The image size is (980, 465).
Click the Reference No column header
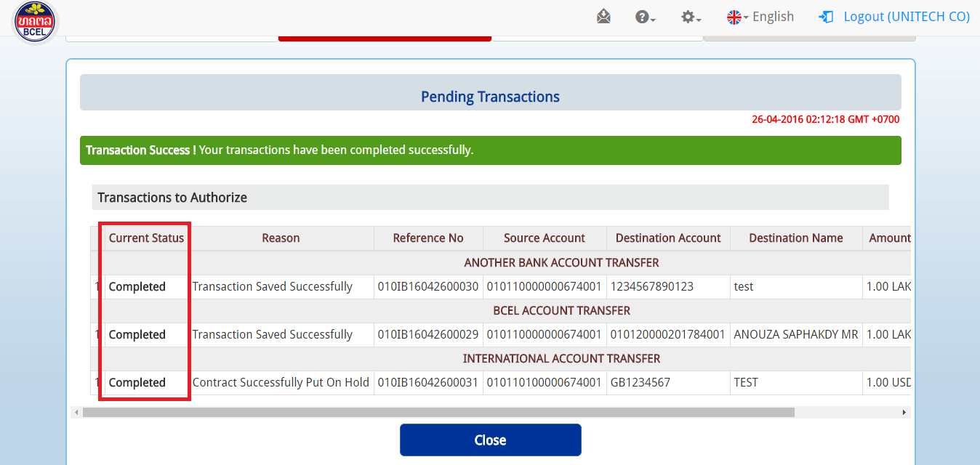[428, 238]
